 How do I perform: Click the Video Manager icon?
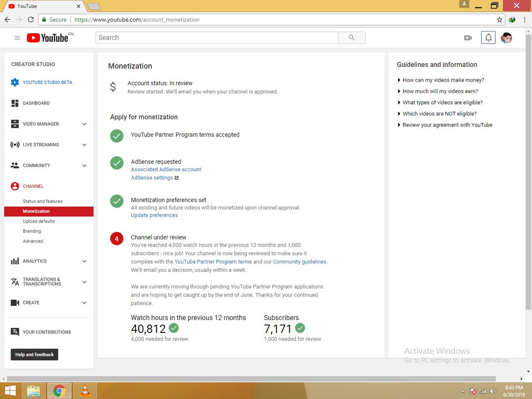[15, 124]
